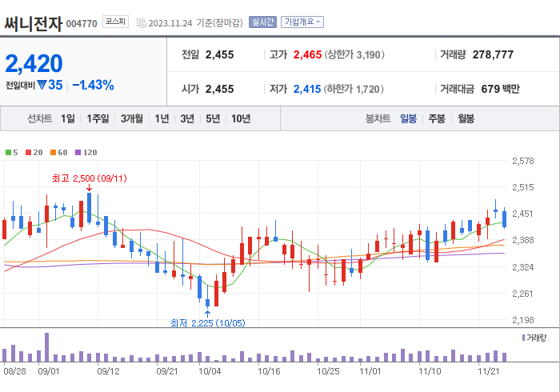Screen dimensions: 560x392
Task: Click the 2023.11.24 기준(장마감) date text
Action: 195,23
